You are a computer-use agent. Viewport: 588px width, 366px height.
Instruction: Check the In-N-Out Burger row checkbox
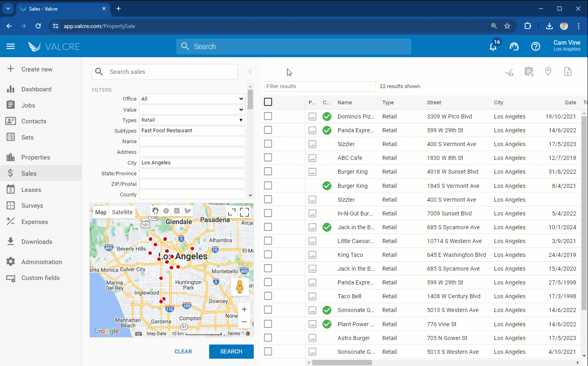coord(268,213)
